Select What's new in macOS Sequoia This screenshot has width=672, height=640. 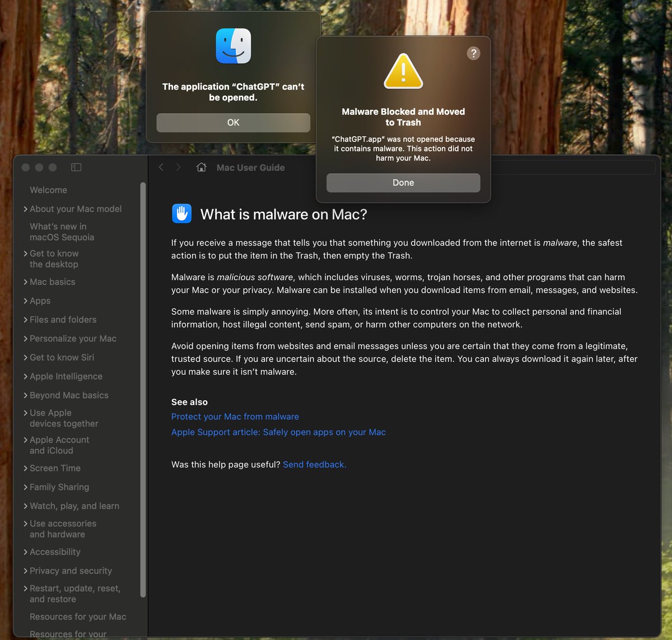point(62,231)
